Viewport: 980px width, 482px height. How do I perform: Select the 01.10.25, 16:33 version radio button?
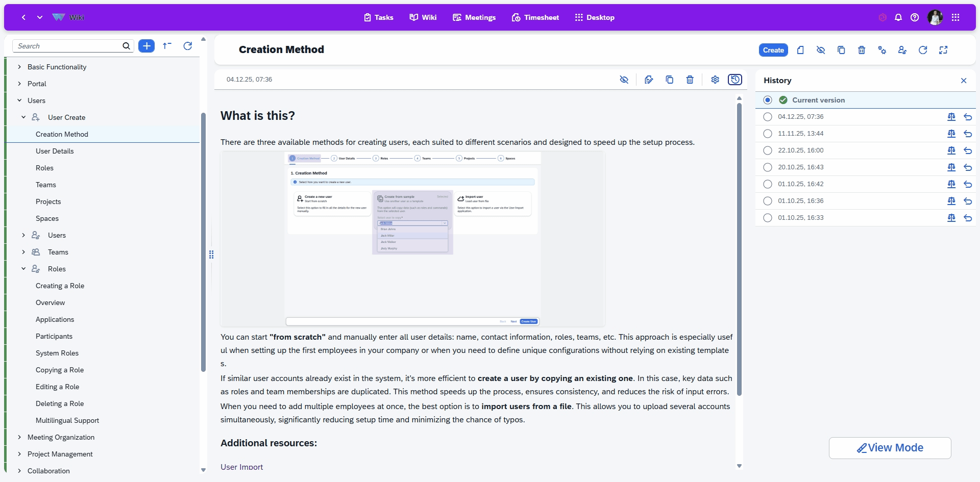point(768,218)
